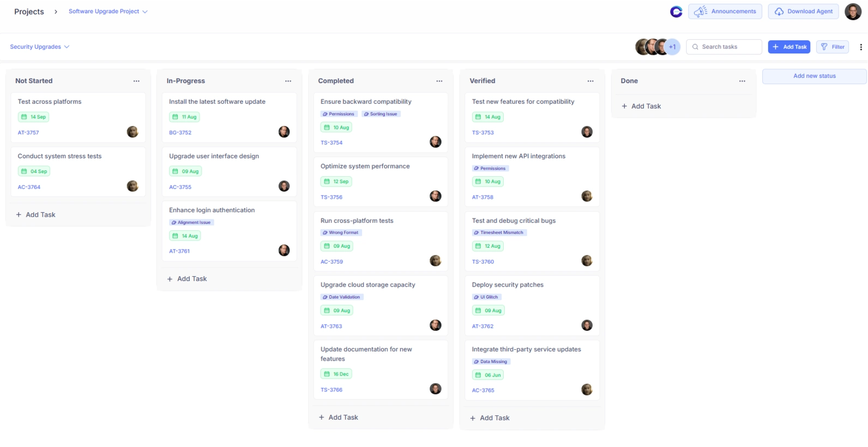Click the three-dot menu on Not Started column
868x447 pixels.
pos(136,81)
